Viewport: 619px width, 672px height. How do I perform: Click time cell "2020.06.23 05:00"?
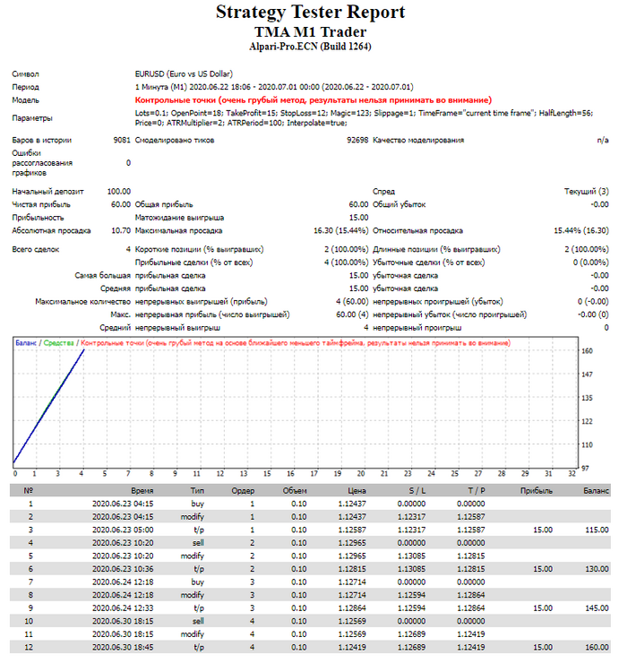(123, 530)
